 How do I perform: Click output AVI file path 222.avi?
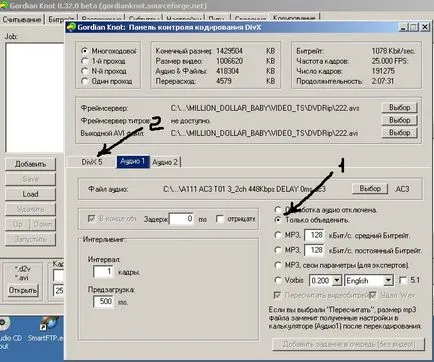tap(264, 133)
